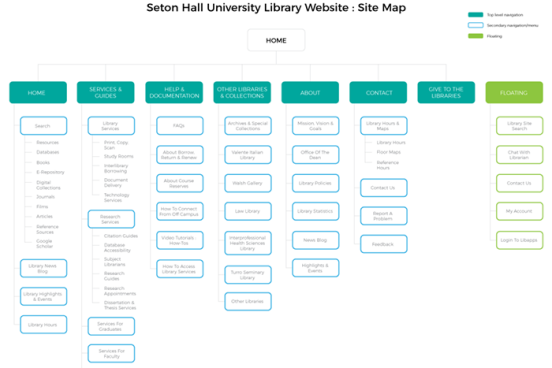The width and height of the screenshot is (552, 368).
Task: Open the FAQs box
Action: [x=180, y=126]
